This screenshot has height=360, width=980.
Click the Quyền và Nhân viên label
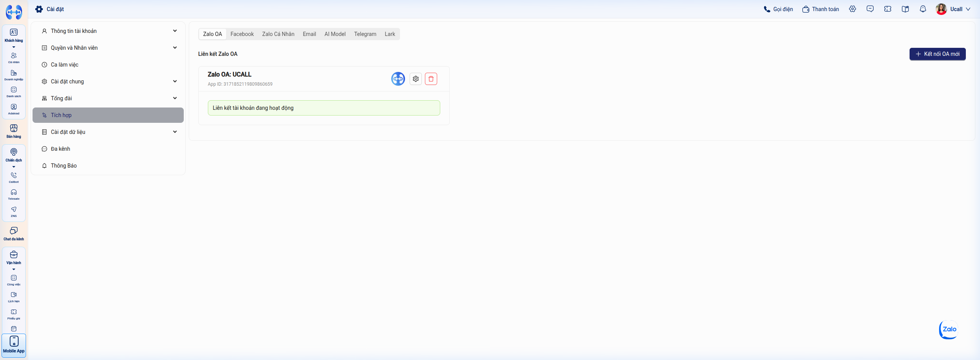[74, 48]
